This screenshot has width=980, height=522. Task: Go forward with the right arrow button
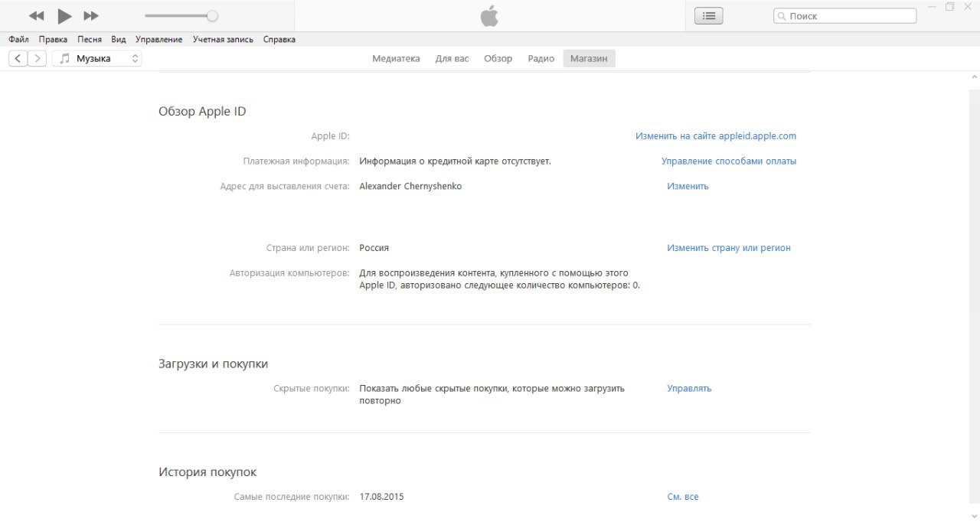click(38, 58)
